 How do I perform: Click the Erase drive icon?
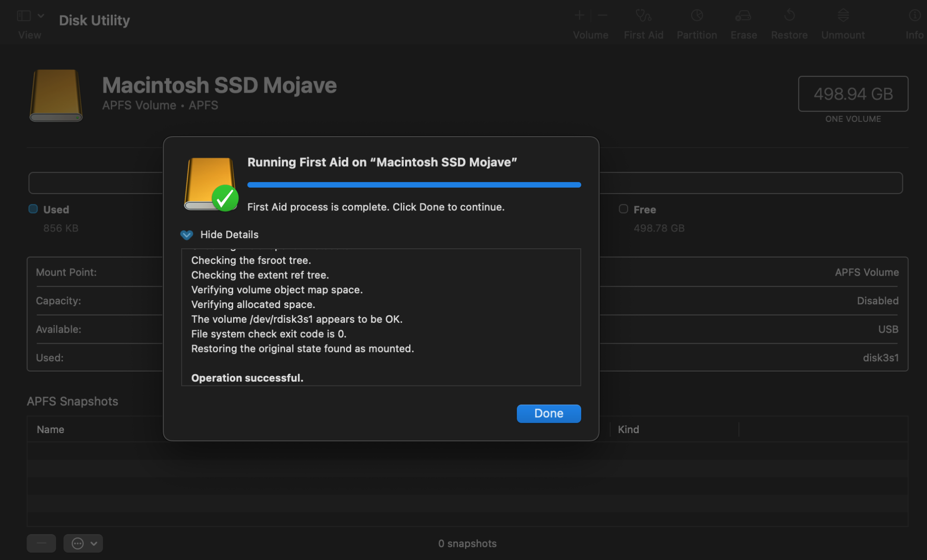[x=743, y=16]
